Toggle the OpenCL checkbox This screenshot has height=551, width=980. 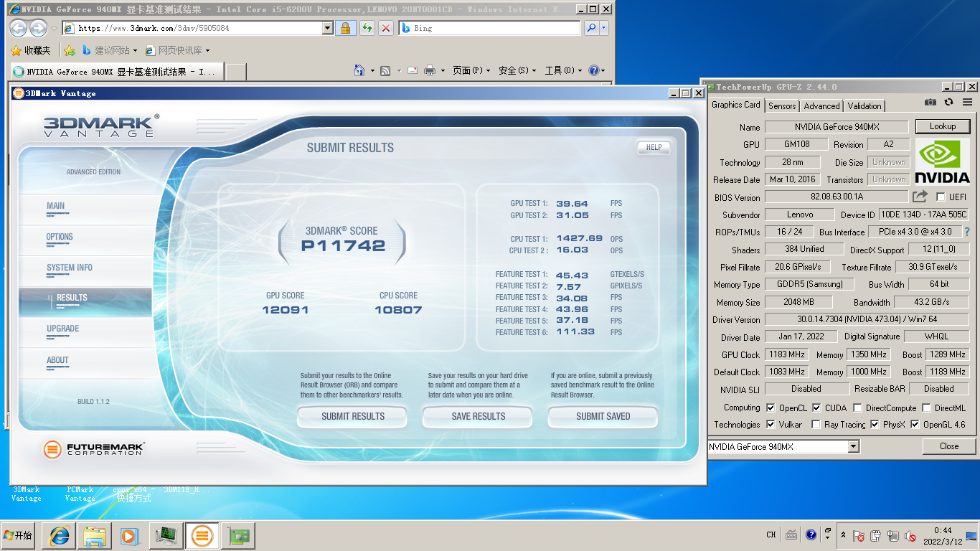coord(771,408)
